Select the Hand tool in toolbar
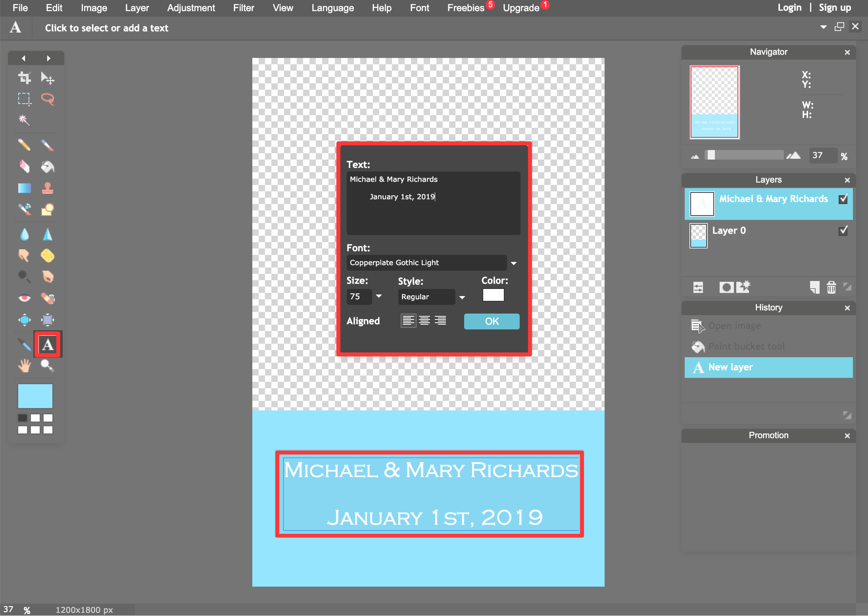 pyautogui.click(x=23, y=365)
